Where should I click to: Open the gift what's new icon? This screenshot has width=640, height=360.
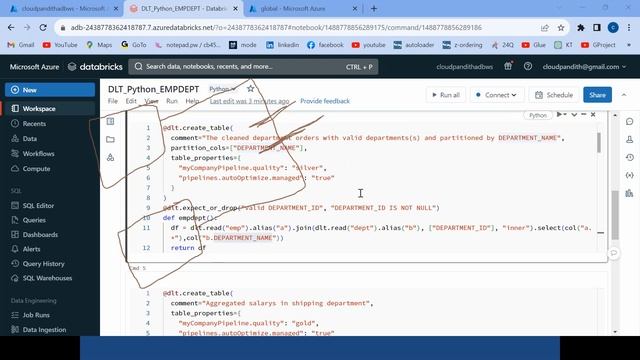[508, 66]
